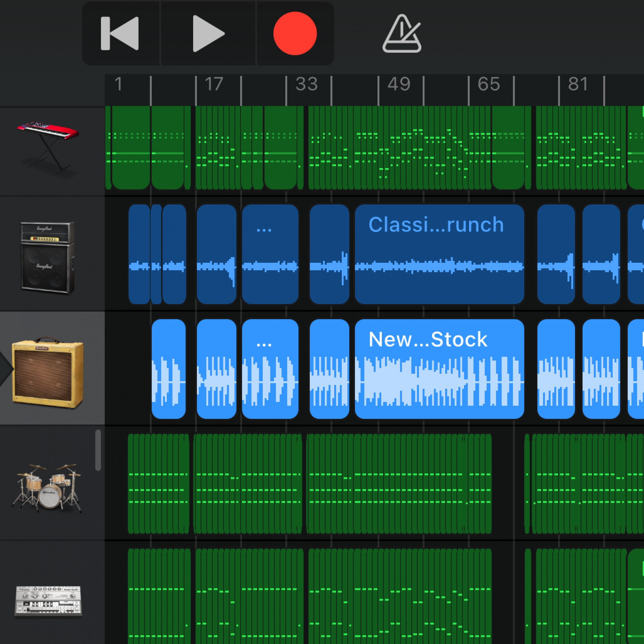The height and width of the screenshot is (644, 644).
Task: Grab the track header resize handle
Action: point(98,450)
